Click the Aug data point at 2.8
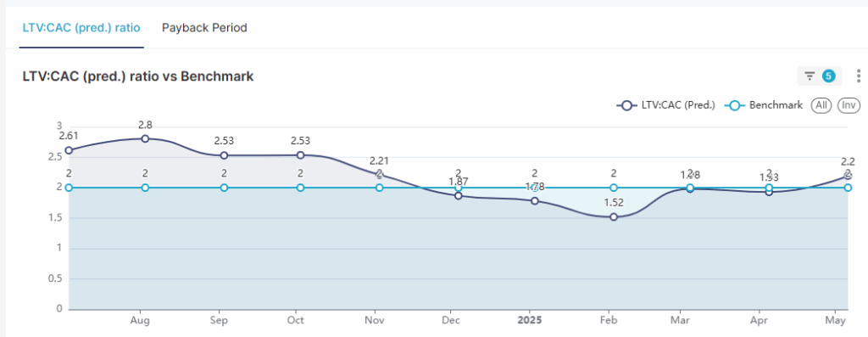 tap(145, 138)
